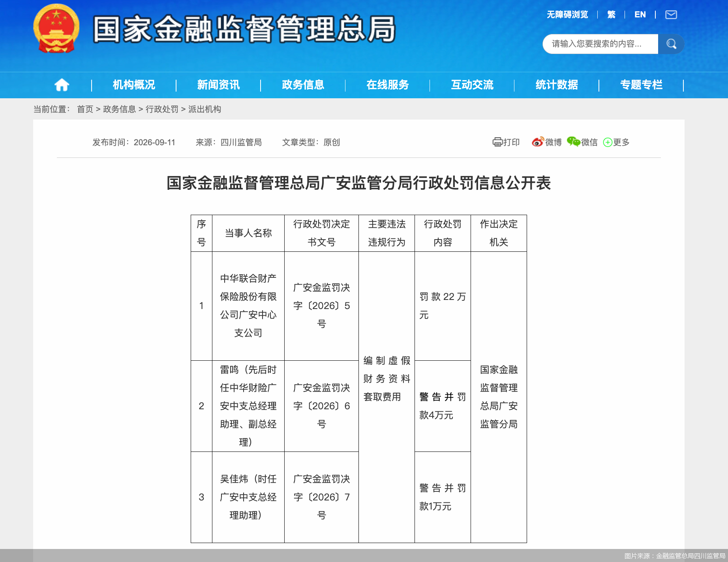Click 无障碍浏览 link
The image size is (728, 562).
[567, 15]
